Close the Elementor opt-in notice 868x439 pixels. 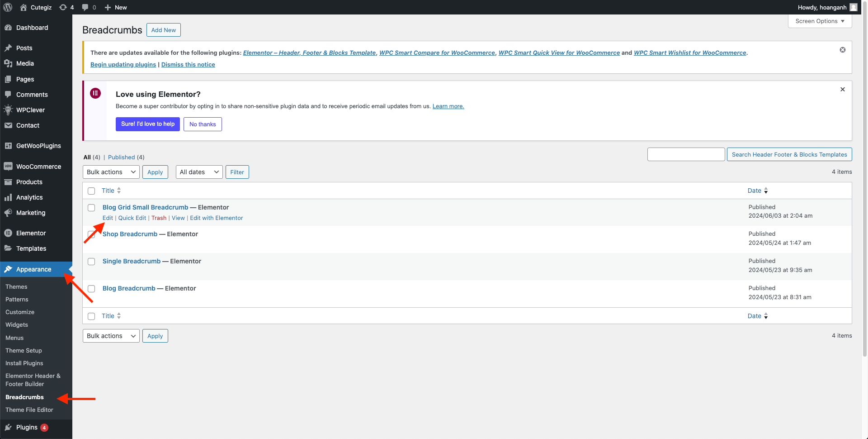click(842, 90)
